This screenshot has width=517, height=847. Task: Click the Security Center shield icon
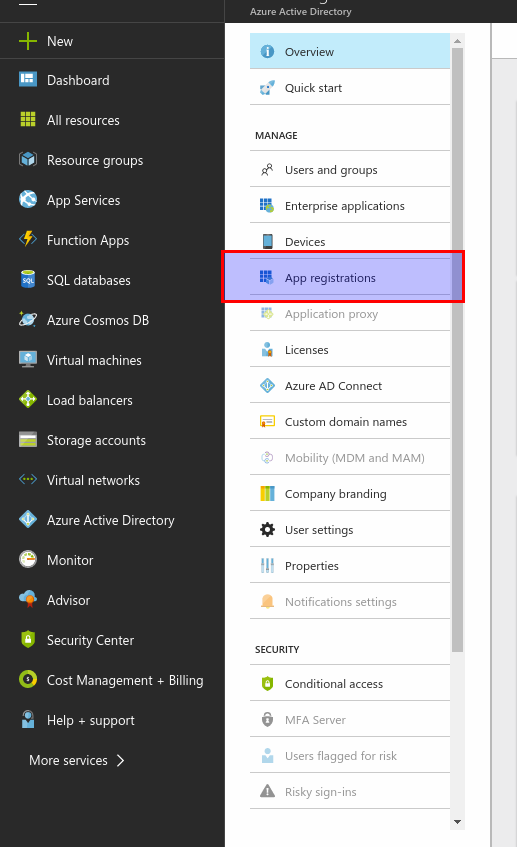click(28, 639)
